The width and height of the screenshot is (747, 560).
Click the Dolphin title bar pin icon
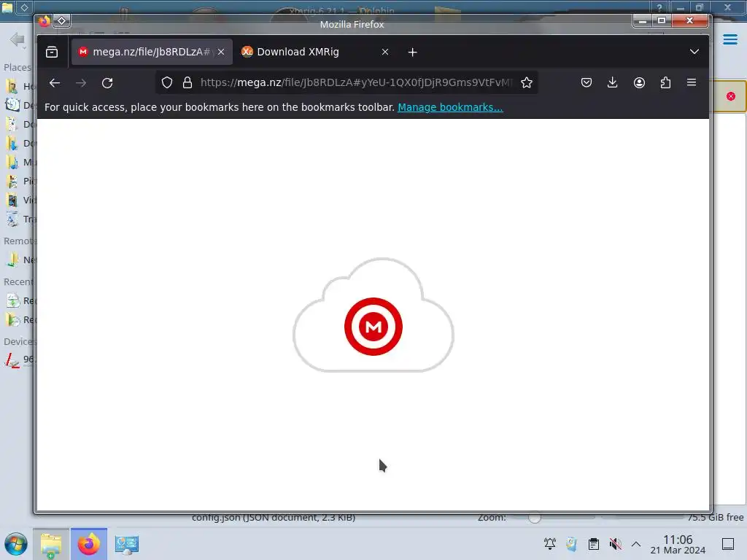click(24, 7)
